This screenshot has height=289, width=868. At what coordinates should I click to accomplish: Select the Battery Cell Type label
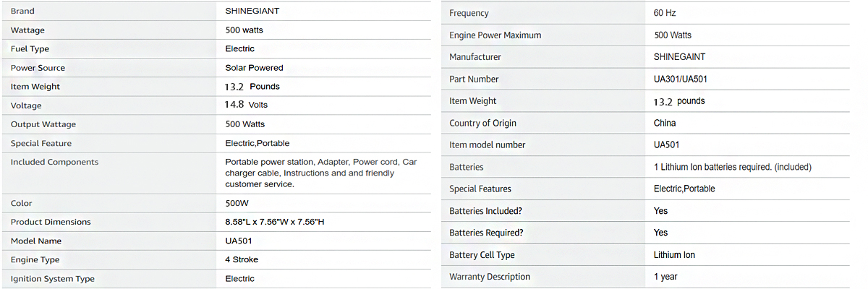point(482,255)
